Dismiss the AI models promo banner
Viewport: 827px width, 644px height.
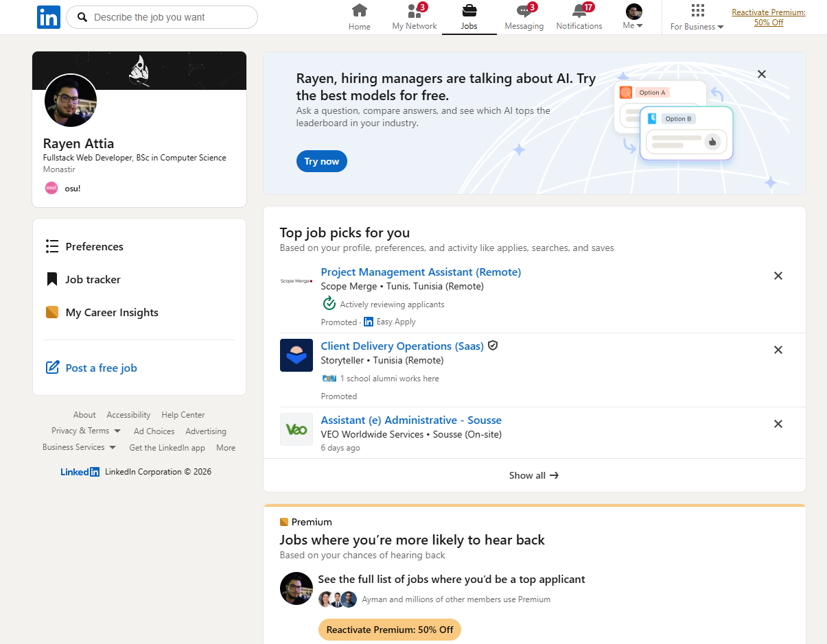762,74
